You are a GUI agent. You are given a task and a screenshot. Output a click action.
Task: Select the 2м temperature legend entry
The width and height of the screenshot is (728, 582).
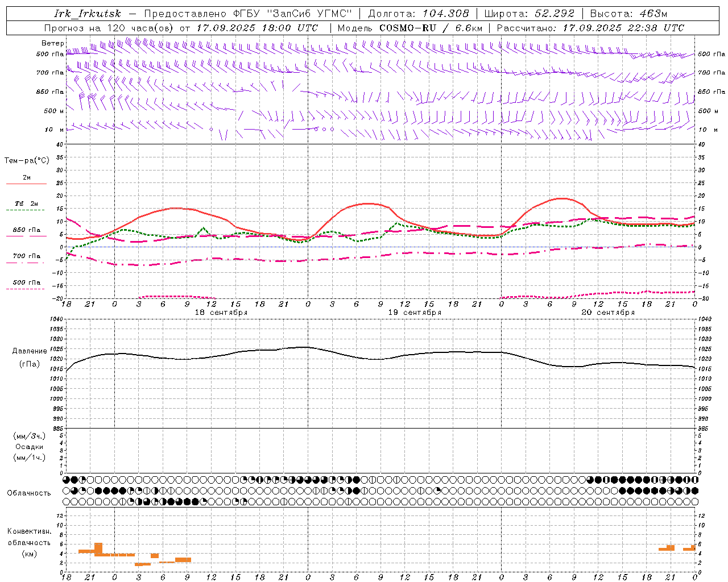coord(27,177)
